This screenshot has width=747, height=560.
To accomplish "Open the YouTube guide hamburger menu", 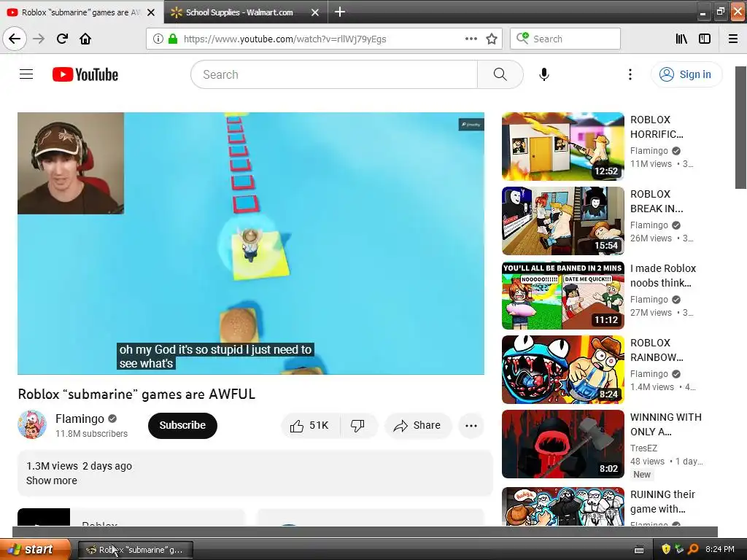I will tap(26, 74).
